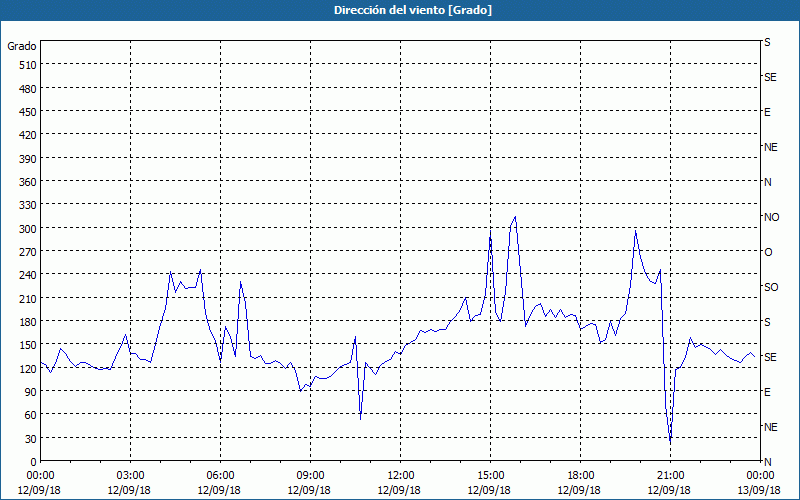Image resolution: width=800 pixels, height=500 pixels.
Task: Click the 180 value on the y-axis
Action: point(28,322)
